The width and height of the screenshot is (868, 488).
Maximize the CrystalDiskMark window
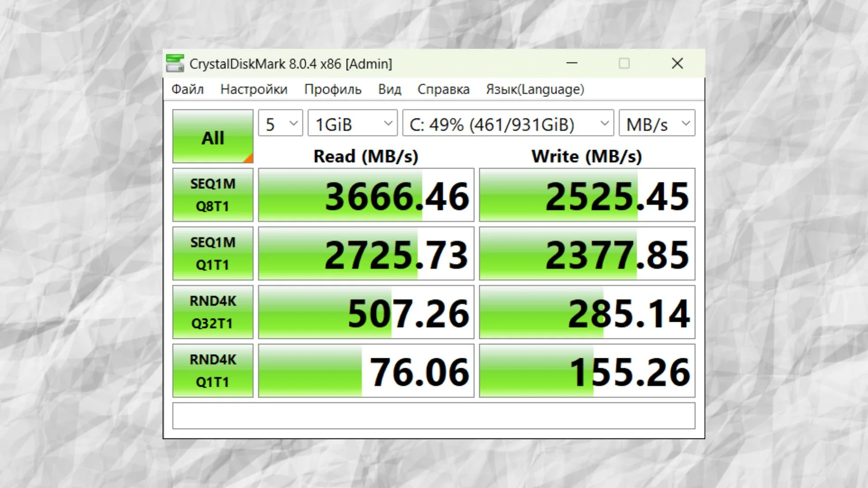(624, 63)
